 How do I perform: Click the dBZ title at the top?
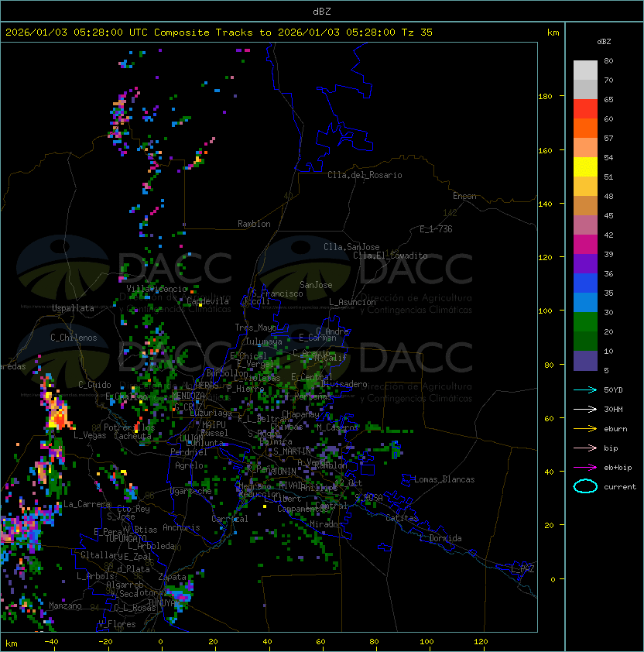coord(321,11)
